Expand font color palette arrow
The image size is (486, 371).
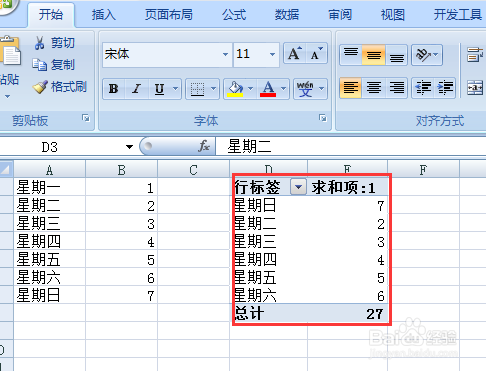(x=284, y=89)
